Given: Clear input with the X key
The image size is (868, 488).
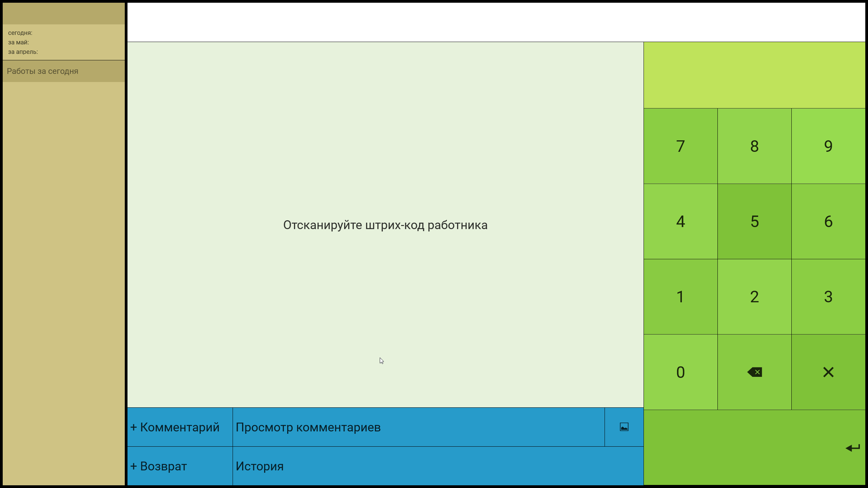Looking at the screenshot, I should tap(828, 372).
